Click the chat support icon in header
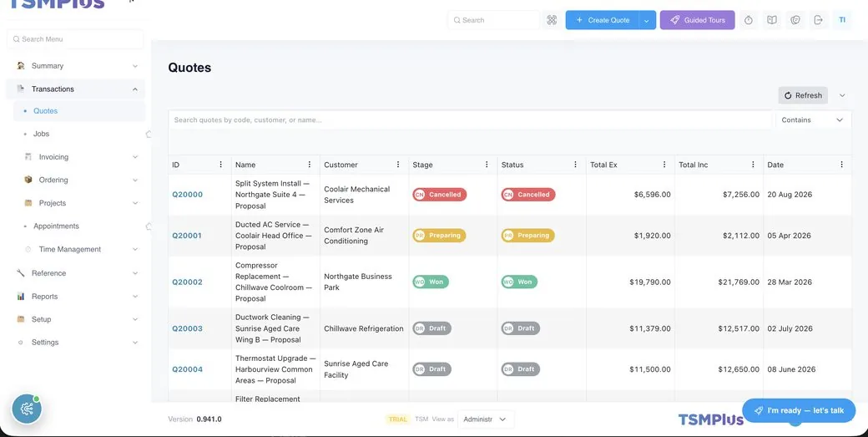 (795, 20)
